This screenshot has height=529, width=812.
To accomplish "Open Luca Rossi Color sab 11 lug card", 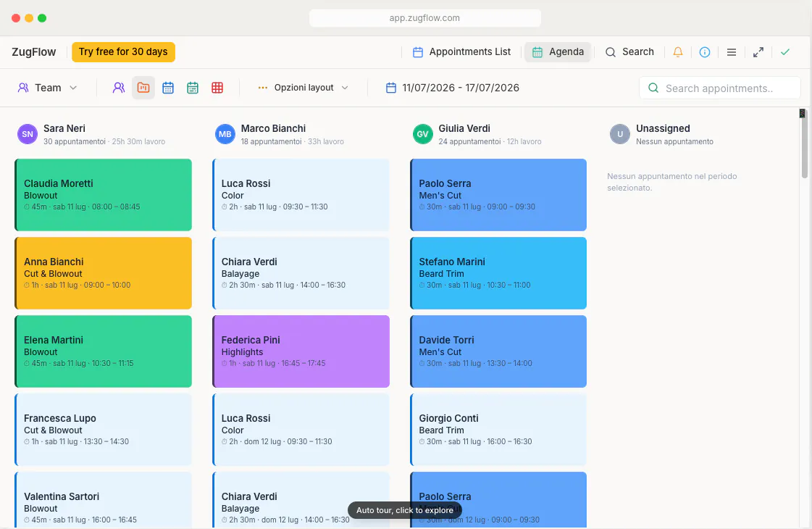I will (x=301, y=195).
